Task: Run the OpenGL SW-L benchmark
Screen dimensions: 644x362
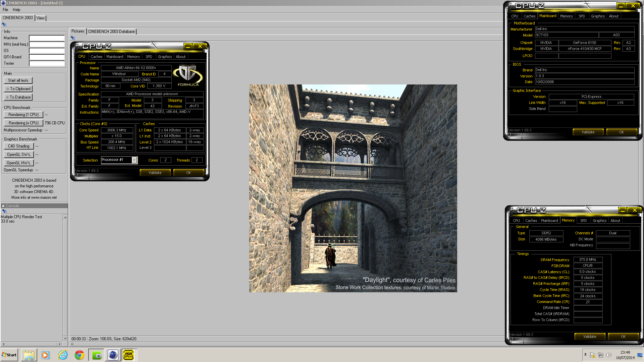Action: pyautogui.click(x=19, y=155)
